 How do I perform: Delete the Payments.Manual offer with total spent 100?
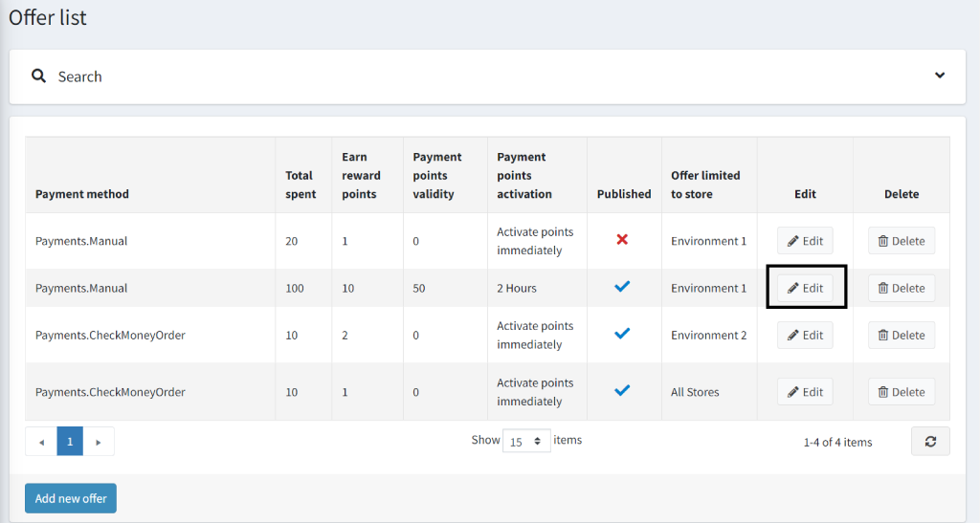pyautogui.click(x=902, y=289)
